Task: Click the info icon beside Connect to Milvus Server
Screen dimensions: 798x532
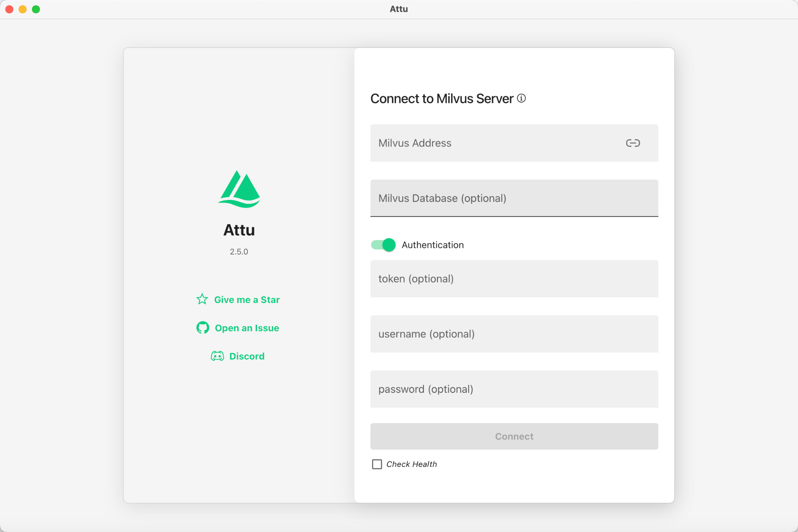Action: [x=521, y=98]
